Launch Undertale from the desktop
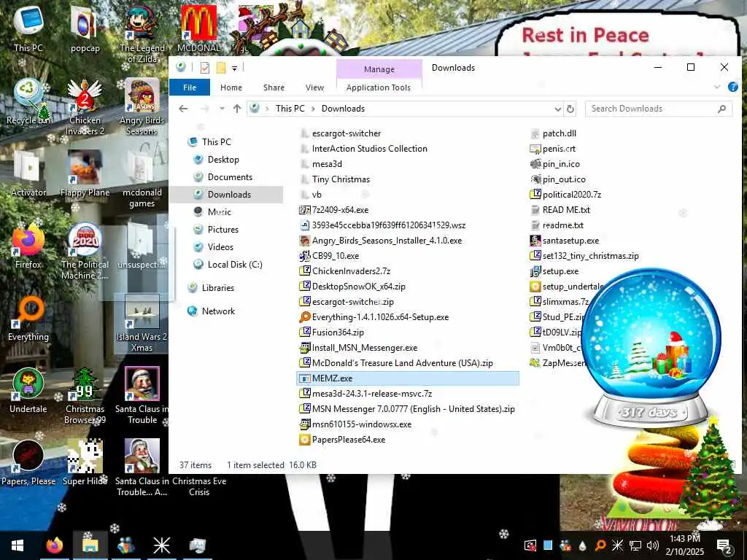The height and width of the screenshot is (560, 747). (x=28, y=391)
